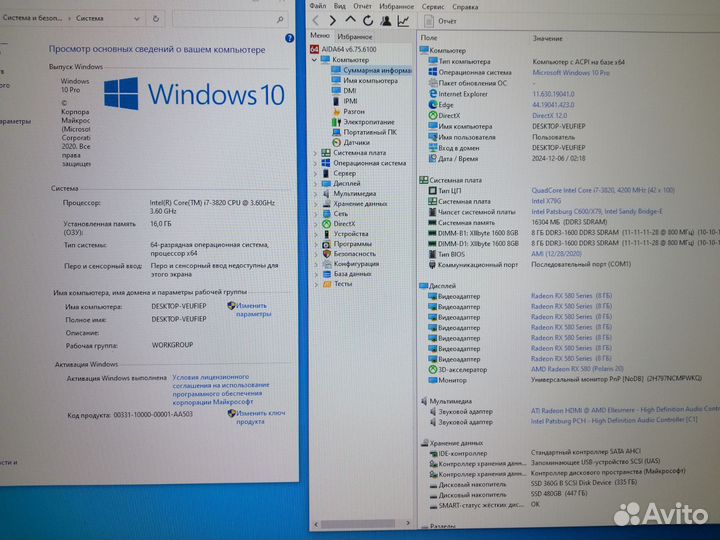The image size is (720, 540).
Task: Open the graph chart toolbar icon
Action: pyautogui.click(x=403, y=20)
